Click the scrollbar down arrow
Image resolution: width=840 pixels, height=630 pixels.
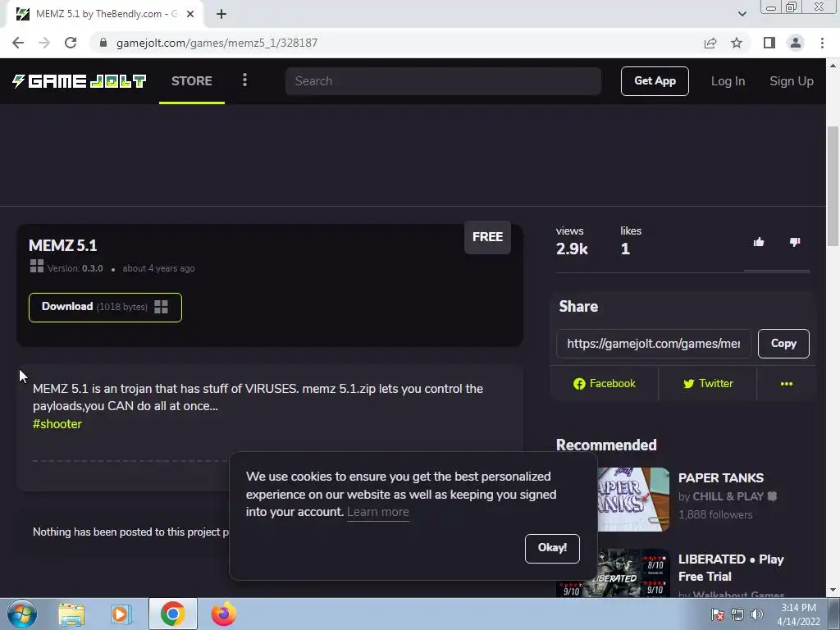833,591
